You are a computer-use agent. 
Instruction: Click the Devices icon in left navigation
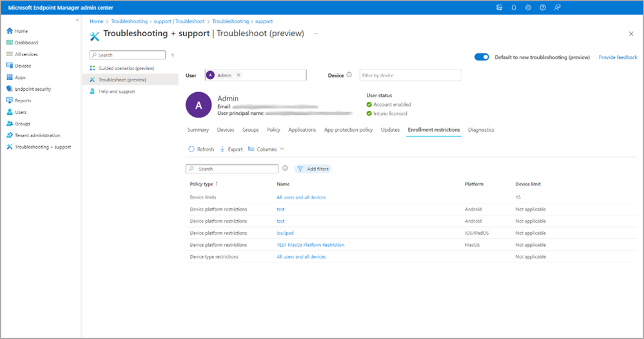coord(10,65)
